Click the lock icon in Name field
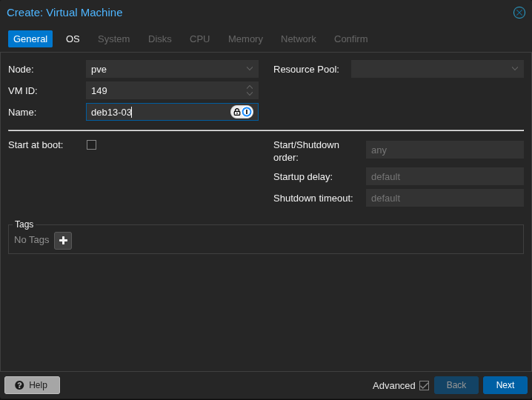 click(236, 112)
